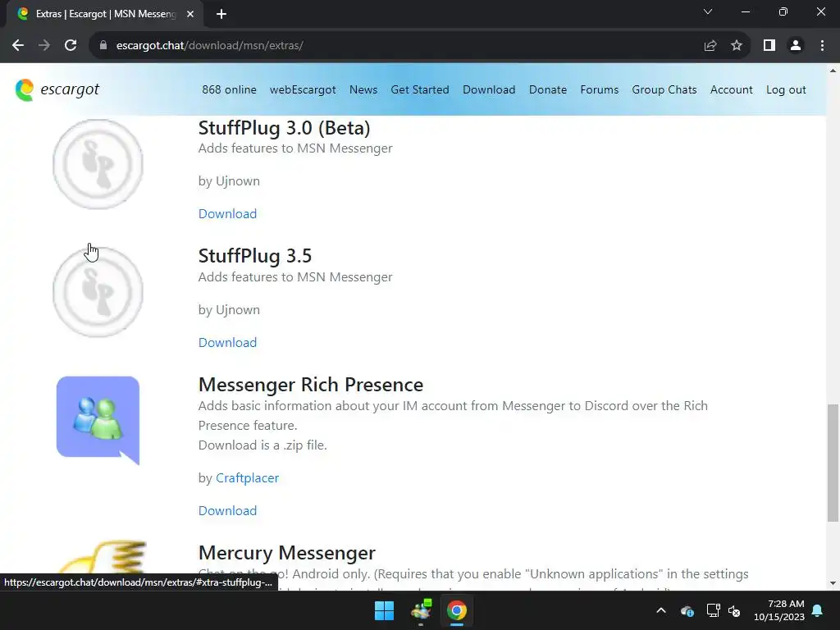Click the Mercury Messenger heading
The height and width of the screenshot is (630, 840).
(x=287, y=553)
